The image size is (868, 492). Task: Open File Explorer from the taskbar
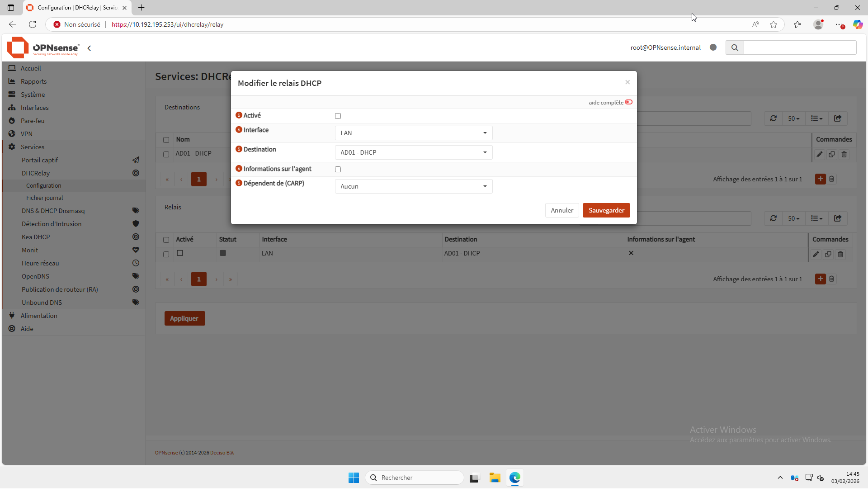[495, 478]
